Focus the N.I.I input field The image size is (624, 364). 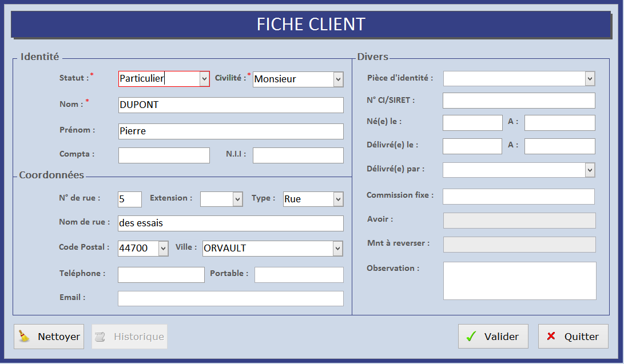point(298,155)
